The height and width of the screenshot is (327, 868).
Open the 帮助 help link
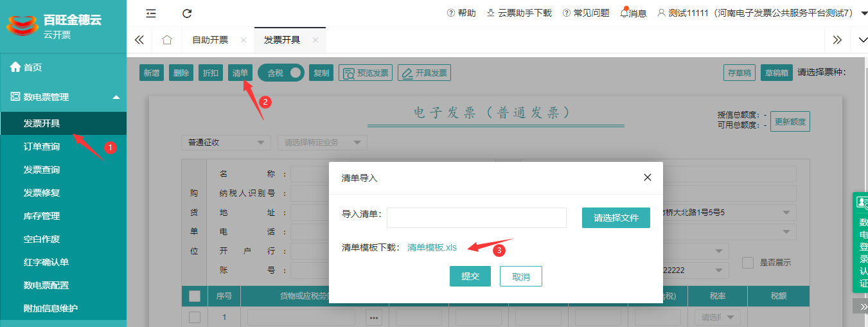click(x=461, y=13)
